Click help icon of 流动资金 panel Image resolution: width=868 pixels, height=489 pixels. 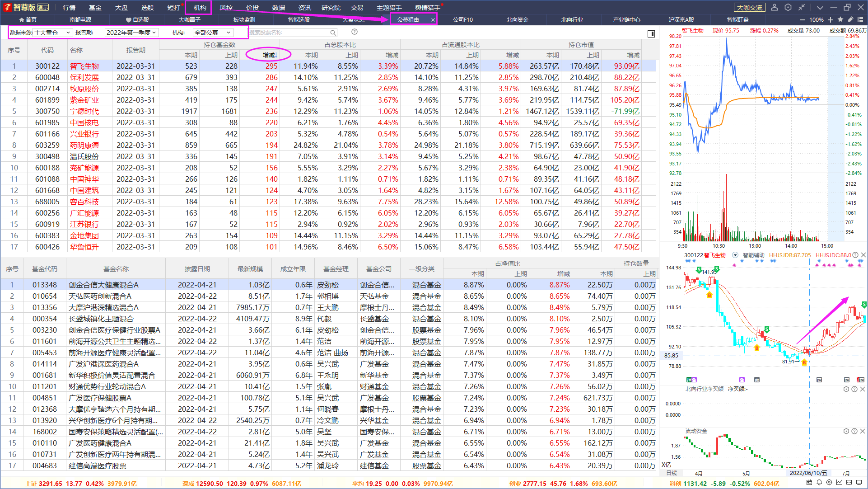point(854,431)
